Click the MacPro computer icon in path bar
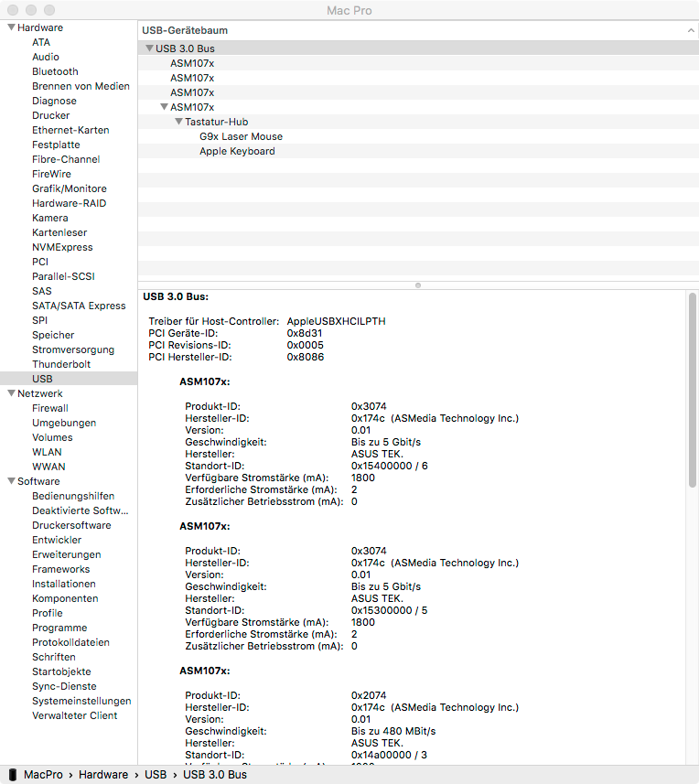 coord(13,775)
